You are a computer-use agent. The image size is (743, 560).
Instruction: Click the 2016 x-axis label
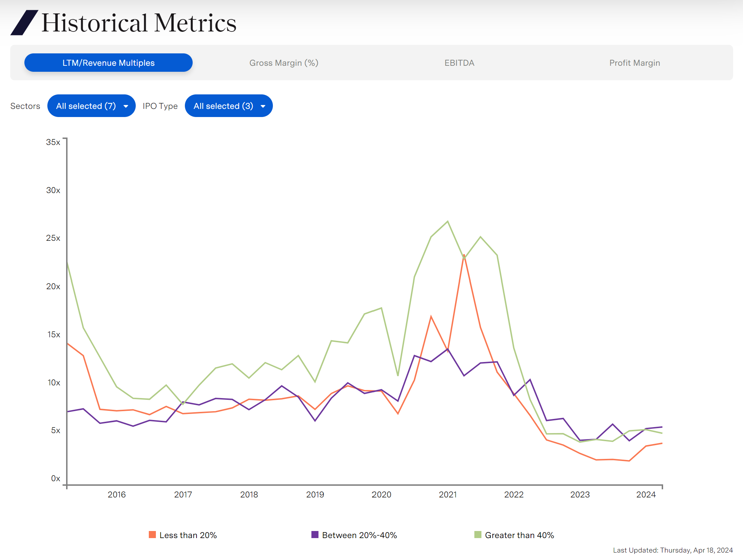117,495
